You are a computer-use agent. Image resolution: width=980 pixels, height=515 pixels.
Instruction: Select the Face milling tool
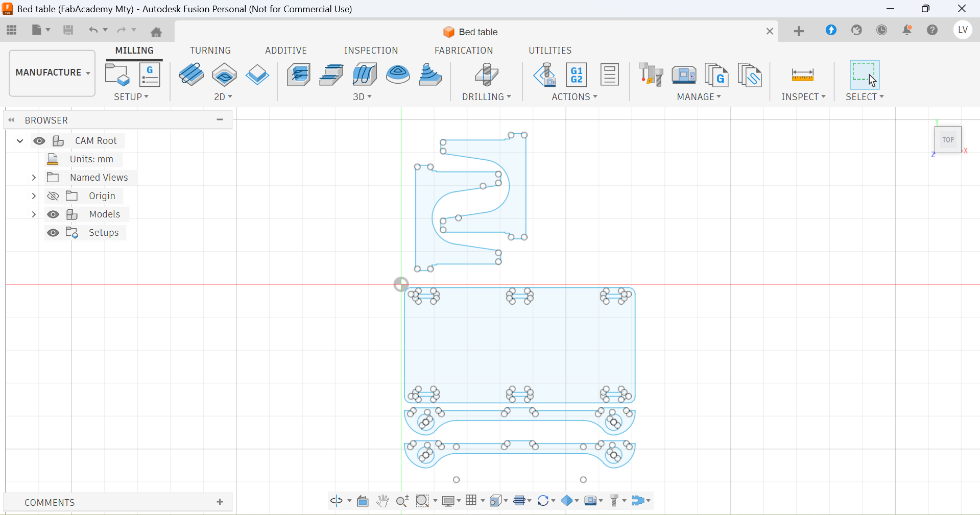point(257,75)
